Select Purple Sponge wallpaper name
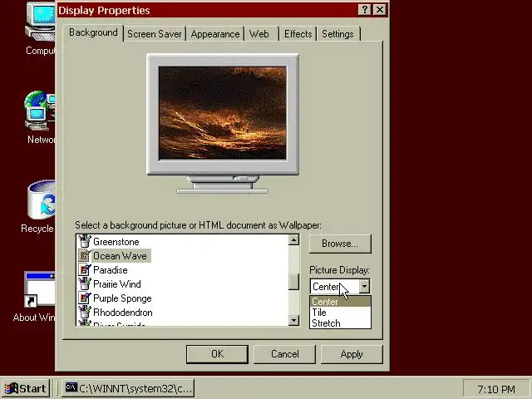The image size is (532, 399). tap(122, 298)
